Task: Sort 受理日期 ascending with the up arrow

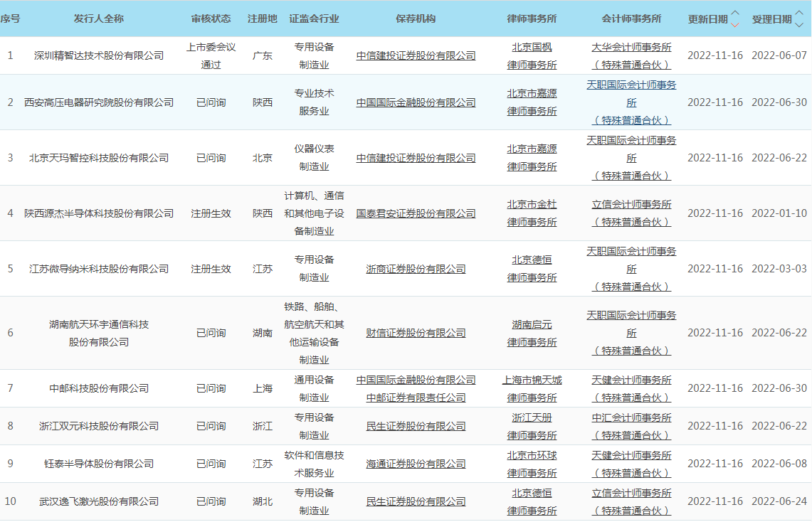Action: click(798, 14)
